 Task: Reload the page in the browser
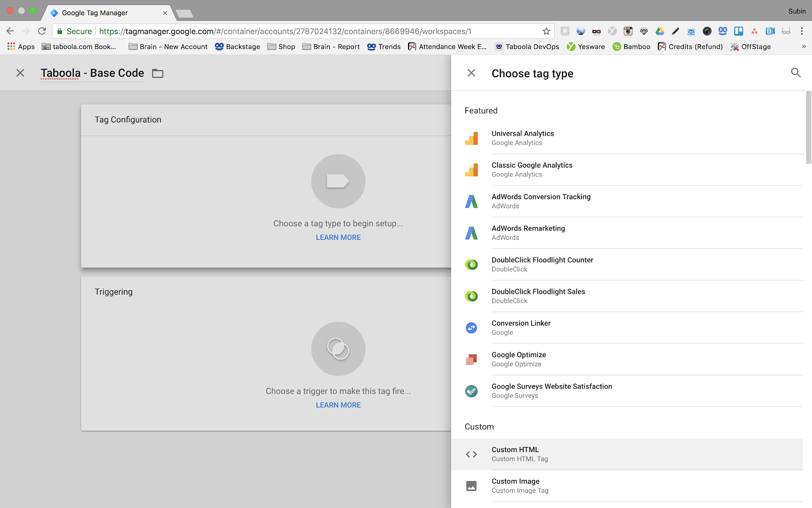[x=42, y=31]
